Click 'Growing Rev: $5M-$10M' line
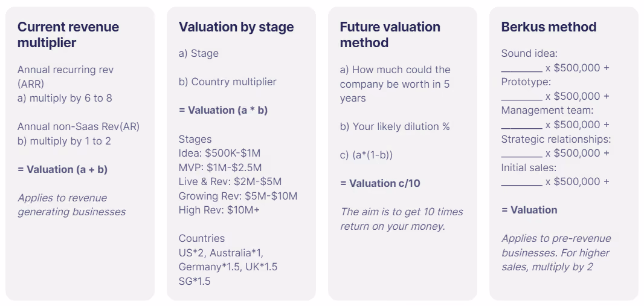Image resolution: width=644 pixels, height=306 pixels. click(x=238, y=196)
